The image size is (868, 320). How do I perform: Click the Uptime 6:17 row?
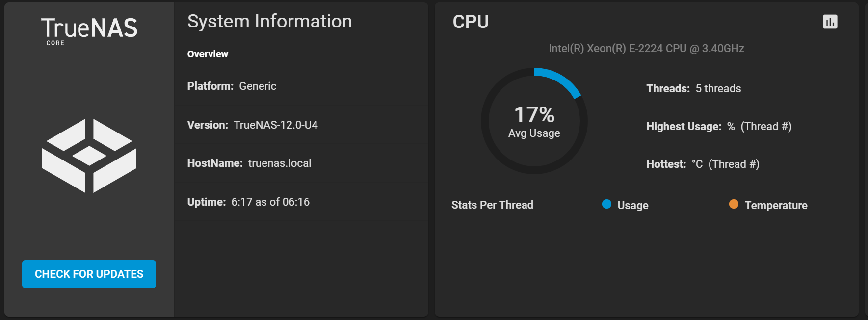coord(301,202)
